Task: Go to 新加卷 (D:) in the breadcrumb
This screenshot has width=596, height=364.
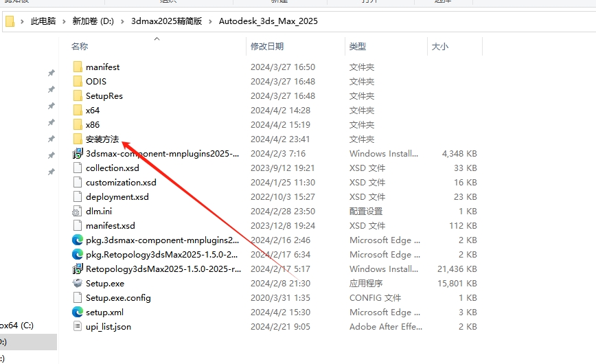Action: coord(93,21)
